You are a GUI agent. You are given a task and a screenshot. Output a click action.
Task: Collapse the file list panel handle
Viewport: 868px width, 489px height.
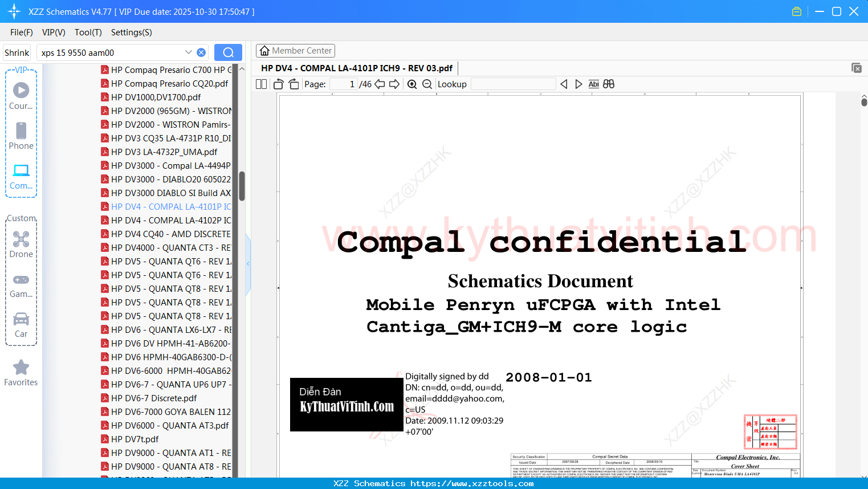click(x=248, y=264)
